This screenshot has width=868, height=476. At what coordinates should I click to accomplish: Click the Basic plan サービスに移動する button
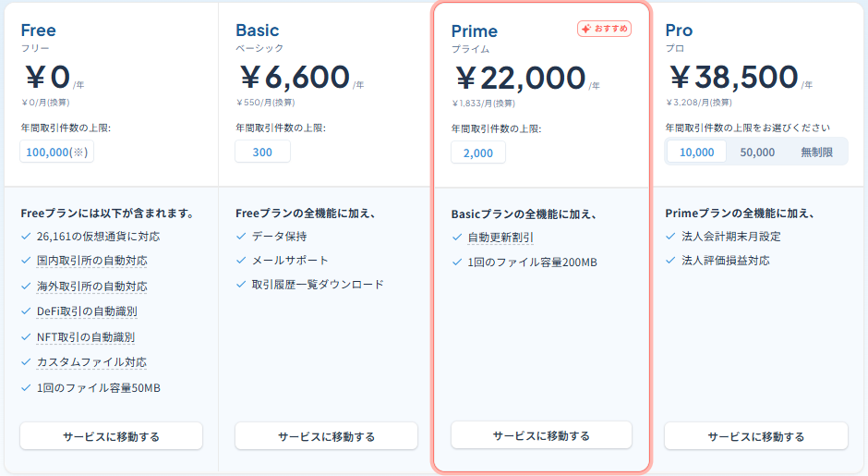326,436
